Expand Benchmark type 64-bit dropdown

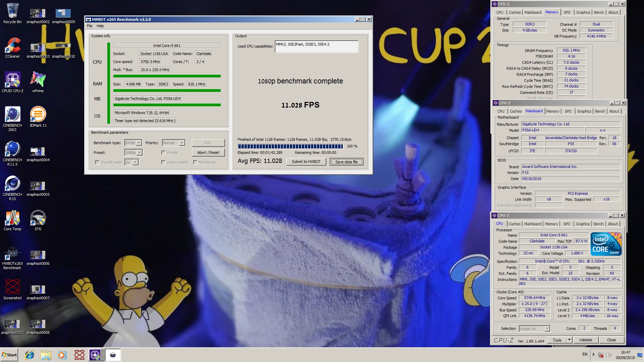coord(139,143)
